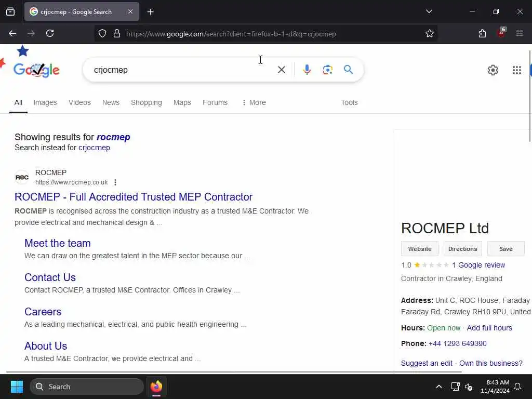Open the clock showing 8:43 AM

coord(495,387)
